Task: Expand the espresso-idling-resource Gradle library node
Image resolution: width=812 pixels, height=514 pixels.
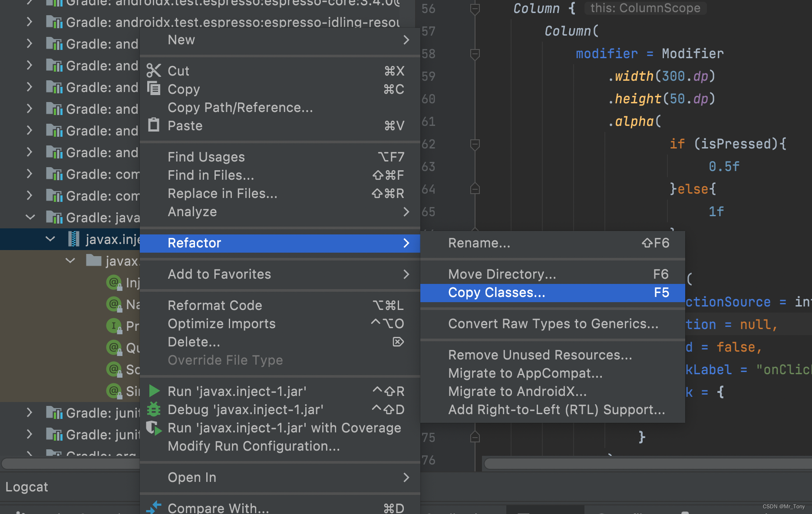Action: (29, 22)
